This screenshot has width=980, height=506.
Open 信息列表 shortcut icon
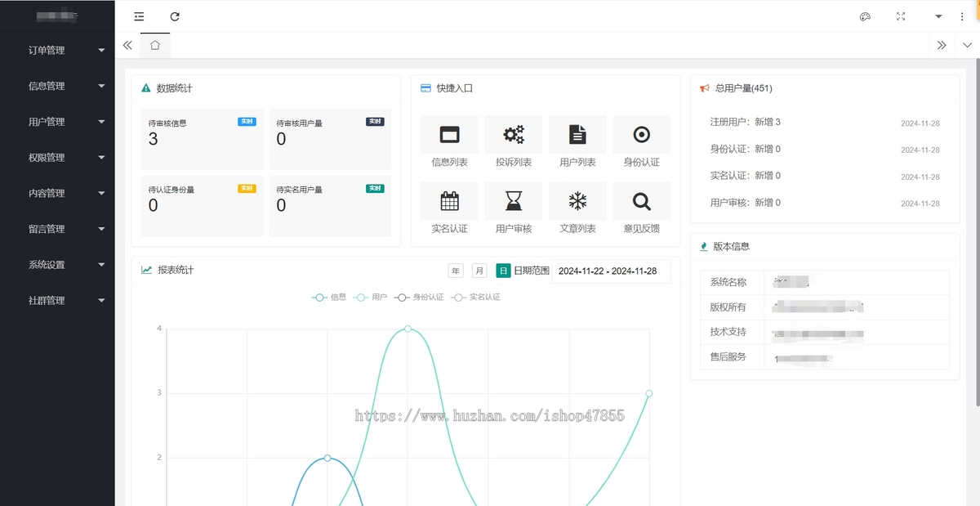pyautogui.click(x=449, y=135)
